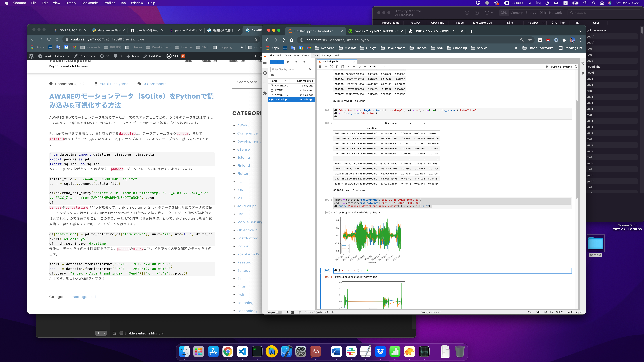Open Reading List button
The width and height of the screenshot is (644, 362).
click(x=571, y=48)
